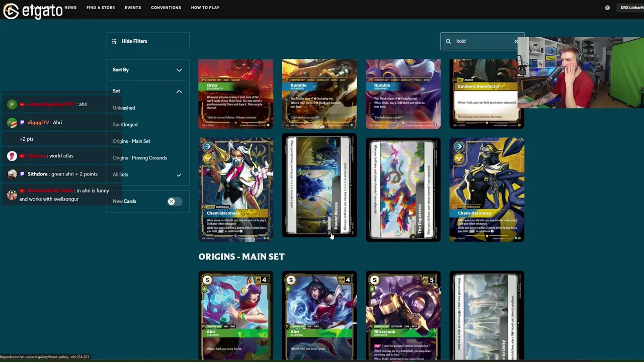Open the News nav link
The width and height of the screenshot is (644, 362).
pyautogui.click(x=70, y=8)
